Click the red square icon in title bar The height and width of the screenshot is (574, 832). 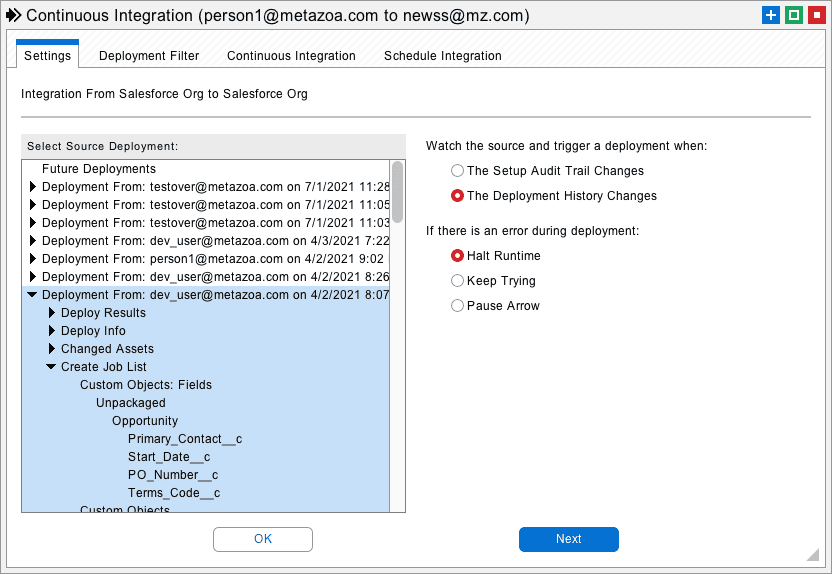click(817, 15)
